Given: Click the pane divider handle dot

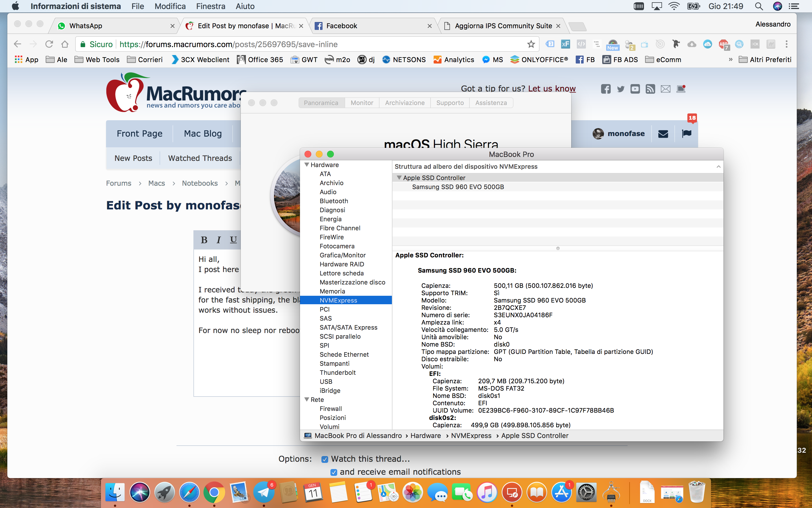Looking at the screenshot, I should tap(558, 248).
